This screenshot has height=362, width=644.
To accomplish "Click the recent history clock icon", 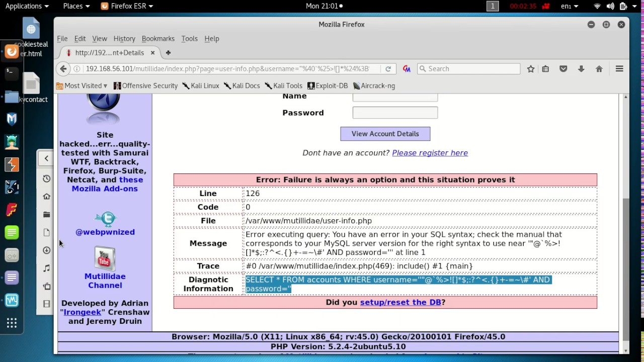I will tap(46, 178).
